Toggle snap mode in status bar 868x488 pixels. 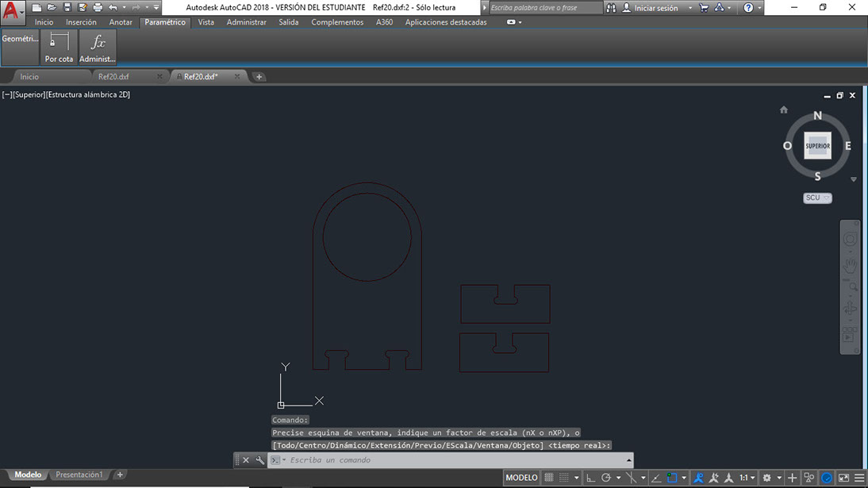(x=563, y=478)
